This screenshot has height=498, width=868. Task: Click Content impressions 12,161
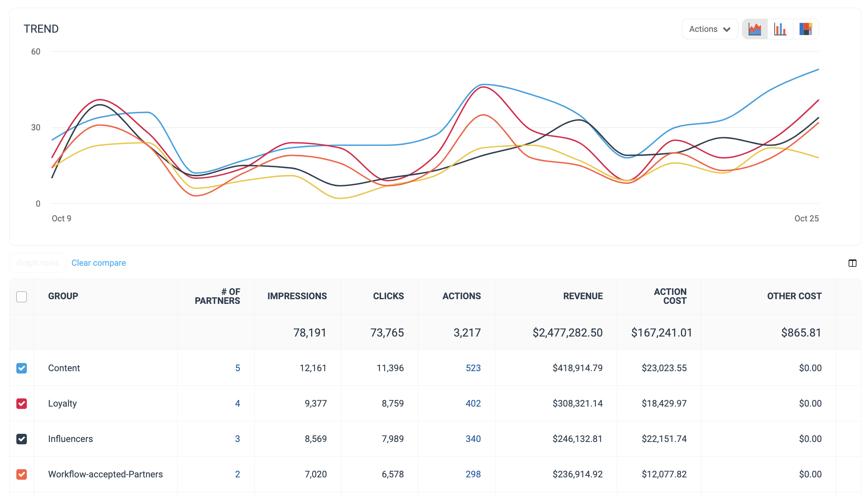tap(313, 368)
